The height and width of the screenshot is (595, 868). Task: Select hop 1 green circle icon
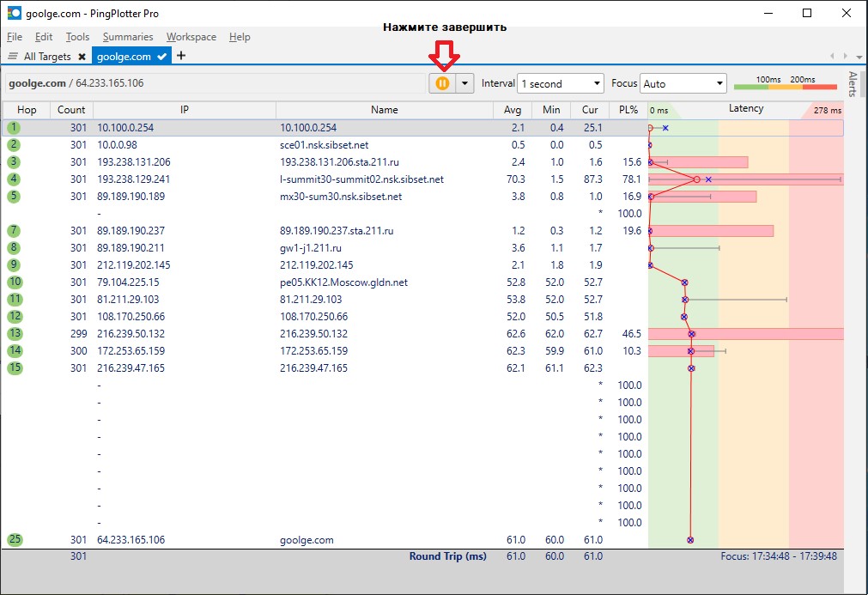tap(14, 128)
